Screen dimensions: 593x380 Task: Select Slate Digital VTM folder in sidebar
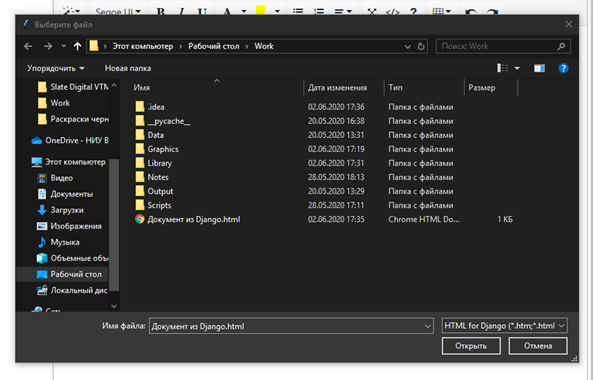(74, 87)
